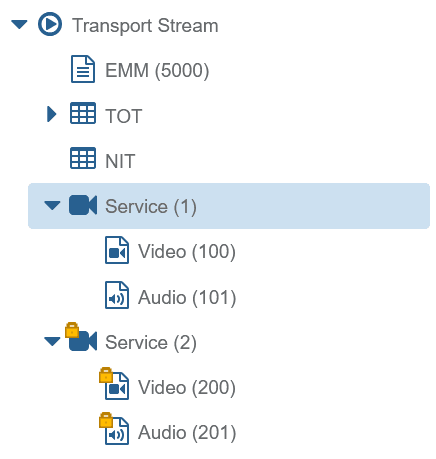Click the locked Video (200) file icon
The height and width of the screenshot is (459, 436).
point(114,383)
